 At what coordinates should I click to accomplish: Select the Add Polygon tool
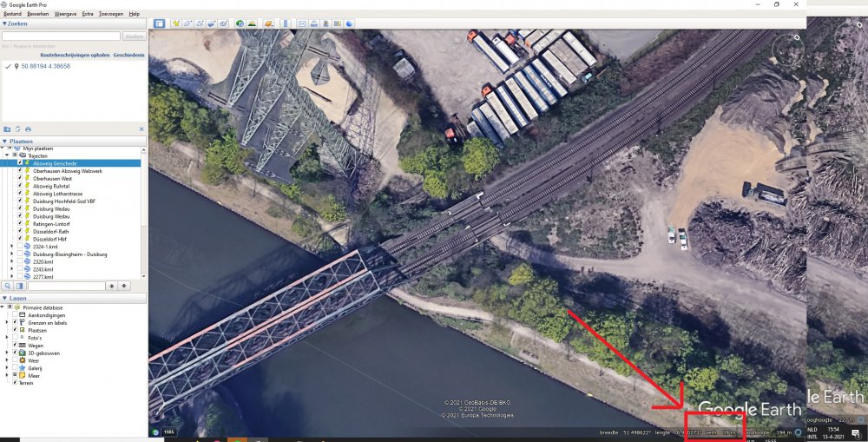click(x=189, y=23)
